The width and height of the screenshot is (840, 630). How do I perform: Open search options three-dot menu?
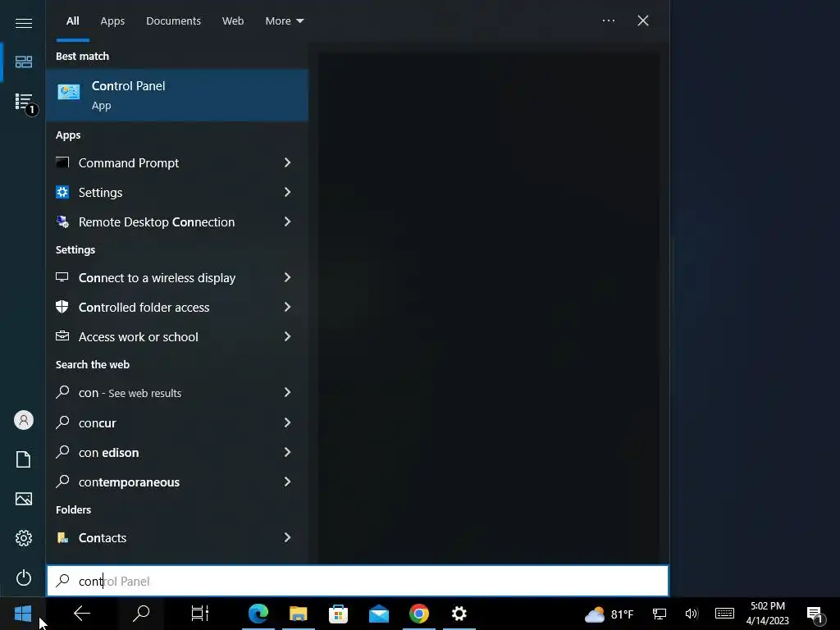coord(609,21)
